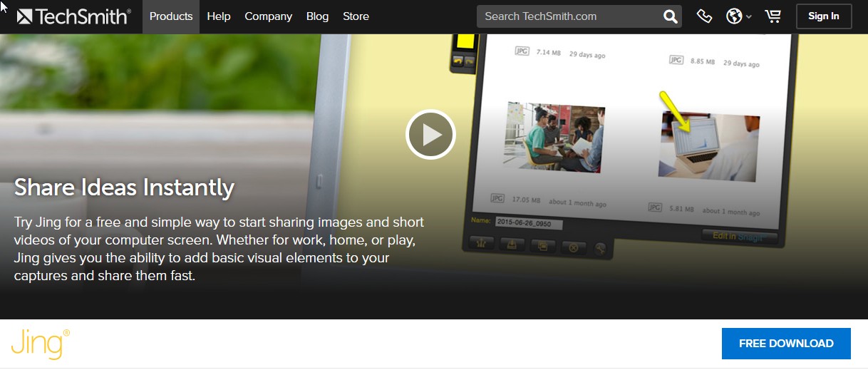Click the wrench customize icon in Jing
Viewport: 868px width, 370px height.
coord(600,249)
